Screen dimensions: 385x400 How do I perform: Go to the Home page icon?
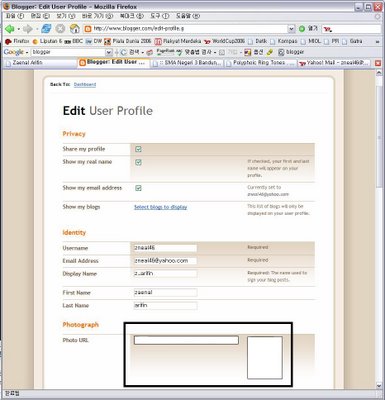(74, 29)
